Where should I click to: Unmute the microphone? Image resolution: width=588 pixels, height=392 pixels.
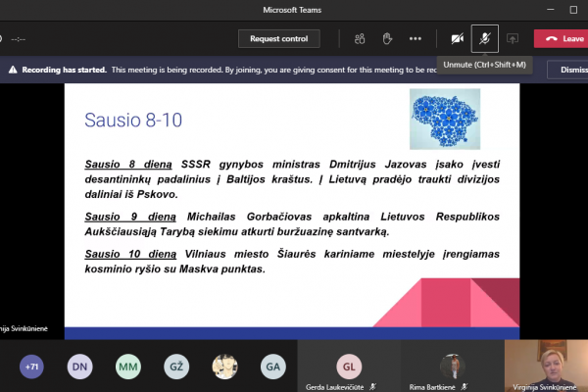point(485,38)
